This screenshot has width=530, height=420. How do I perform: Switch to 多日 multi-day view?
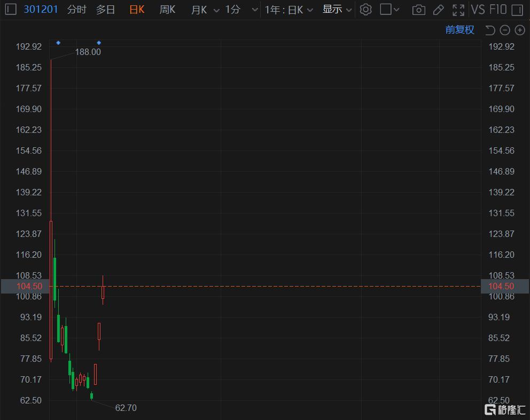click(105, 10)
